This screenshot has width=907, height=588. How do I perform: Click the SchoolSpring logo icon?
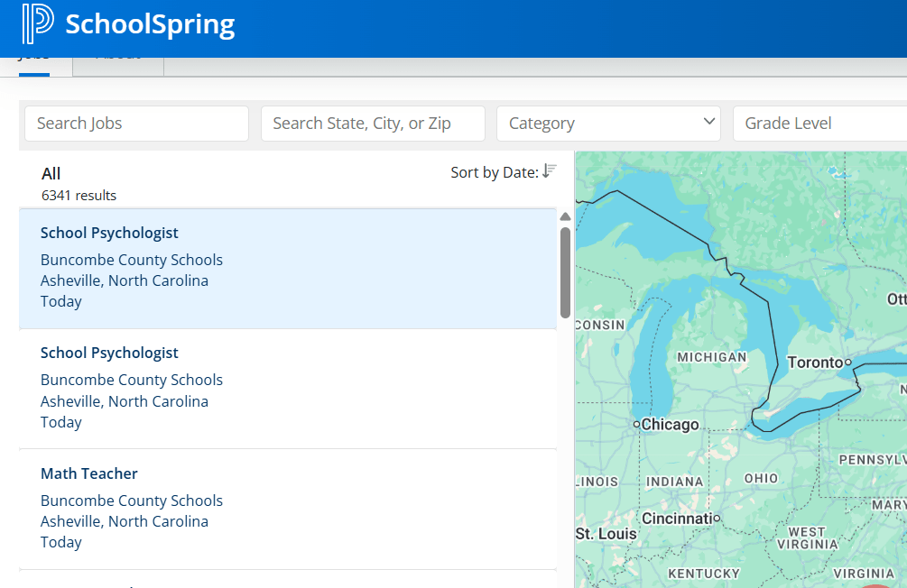pos(37,24)
